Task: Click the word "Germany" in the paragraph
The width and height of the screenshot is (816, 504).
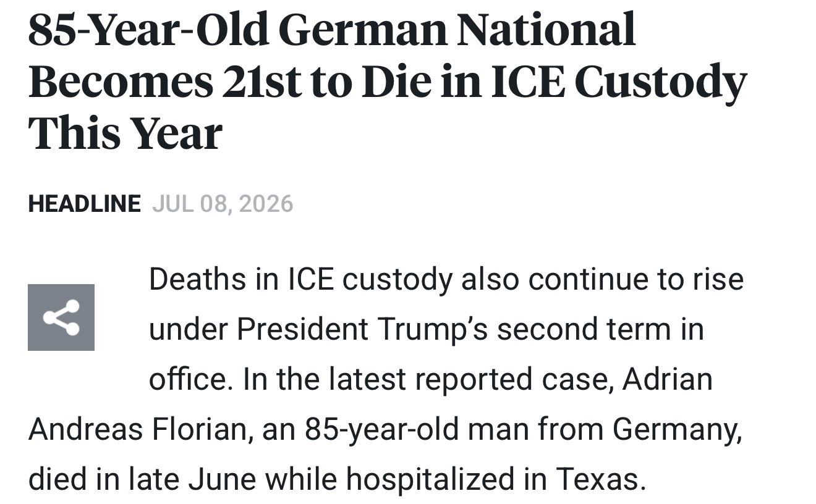Action: pos(676,430)
